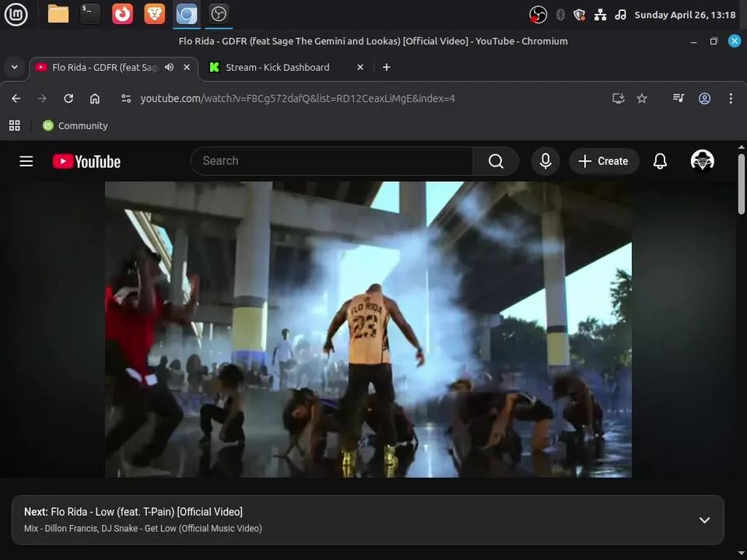The width and height of the screenshot is (747, 560).
Task: Launch the Files folder from the panel
Action: point(58,14)
